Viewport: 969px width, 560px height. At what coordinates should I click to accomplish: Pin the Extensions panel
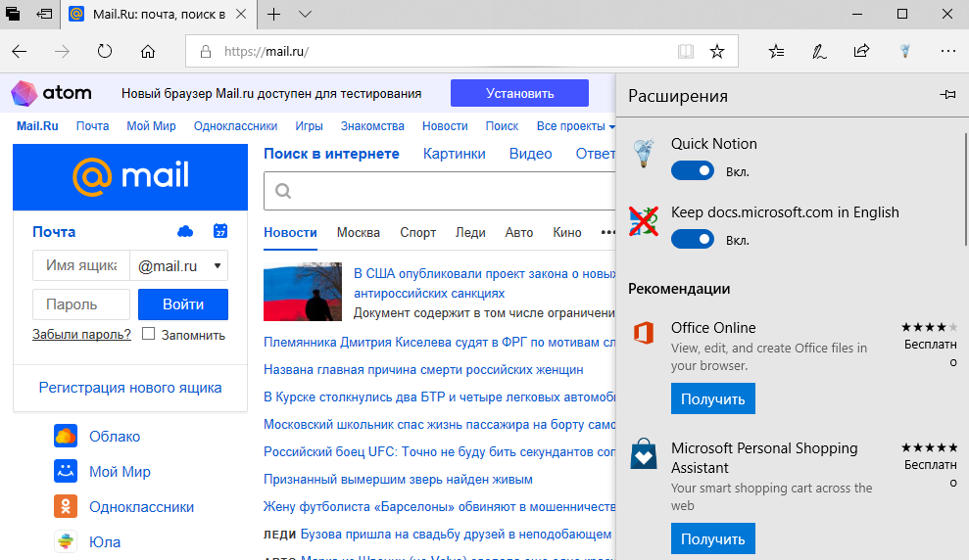(946, 95)
